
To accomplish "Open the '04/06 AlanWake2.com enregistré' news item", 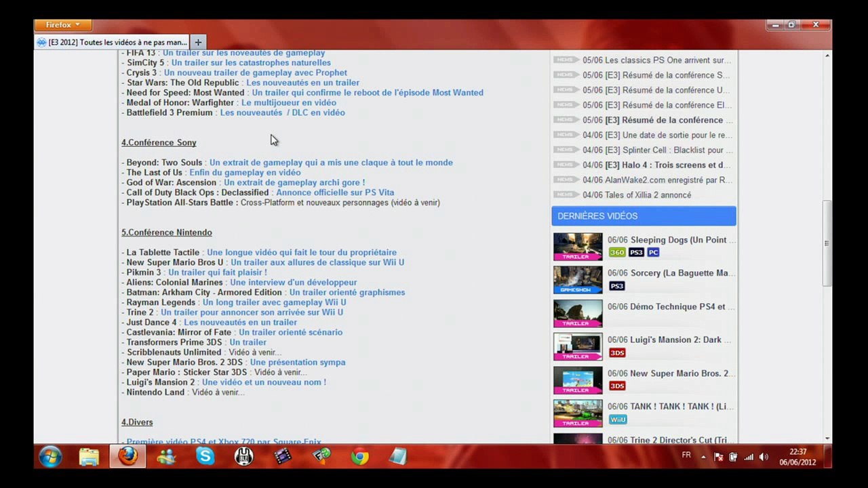I will coord(657,180).
